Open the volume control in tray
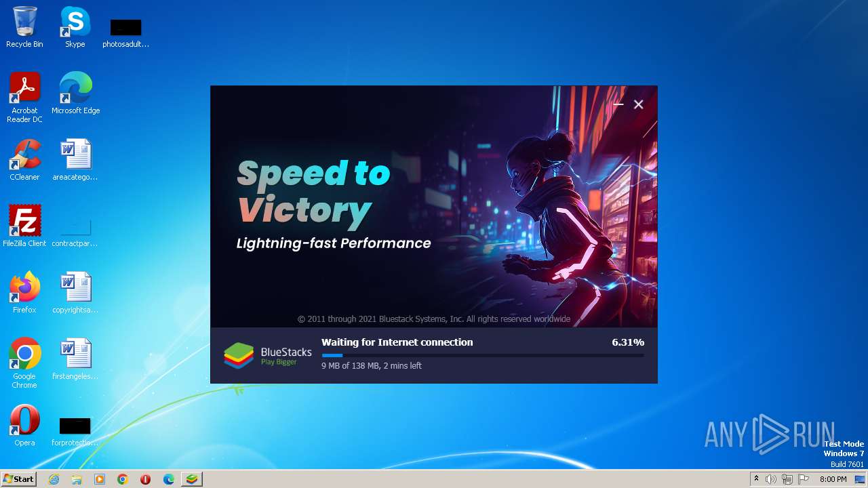This screenshot has width=868, height=488. pyautogui.click(x=771, y=479)
